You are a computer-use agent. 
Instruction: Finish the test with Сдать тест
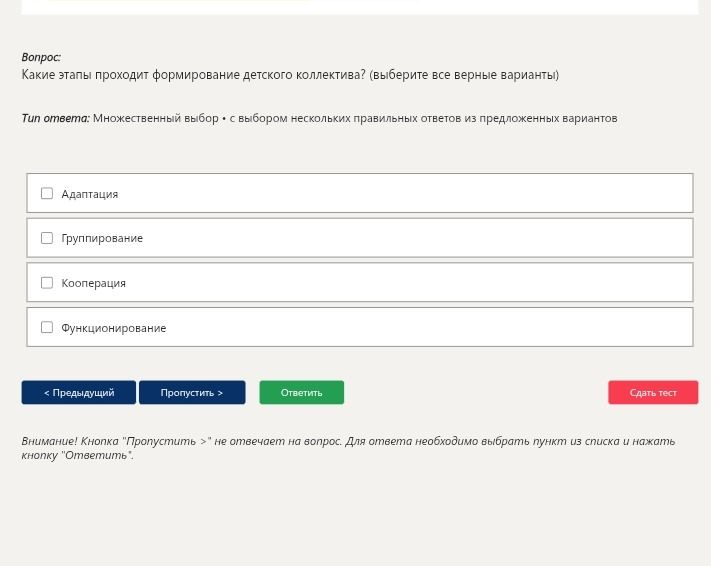(x=653, y=392)
